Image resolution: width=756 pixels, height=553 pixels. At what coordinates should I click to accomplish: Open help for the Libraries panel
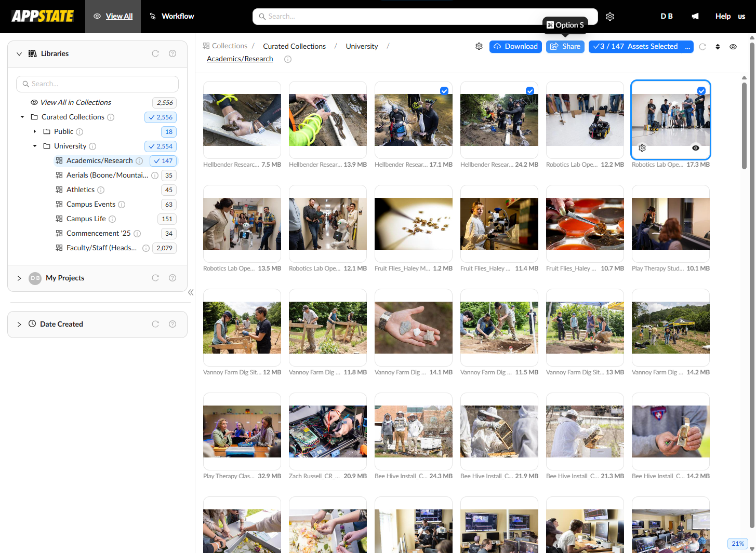click(173, 53)
